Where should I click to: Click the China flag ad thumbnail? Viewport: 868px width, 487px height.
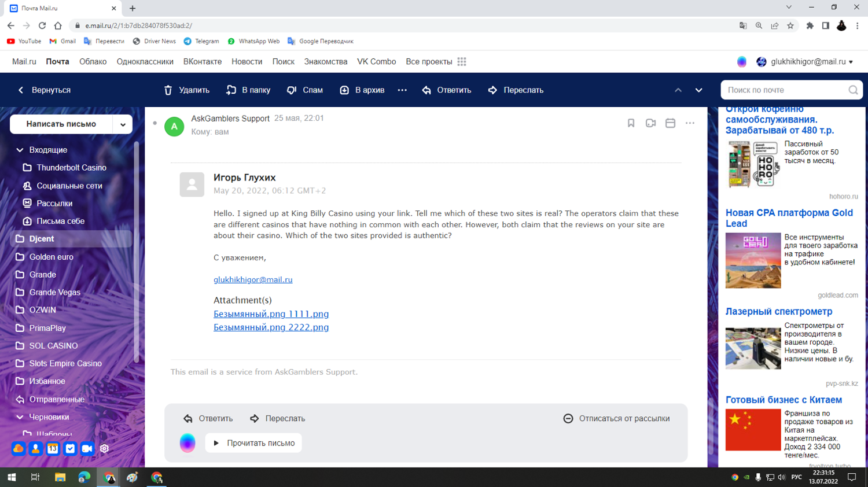click(753, 430)
